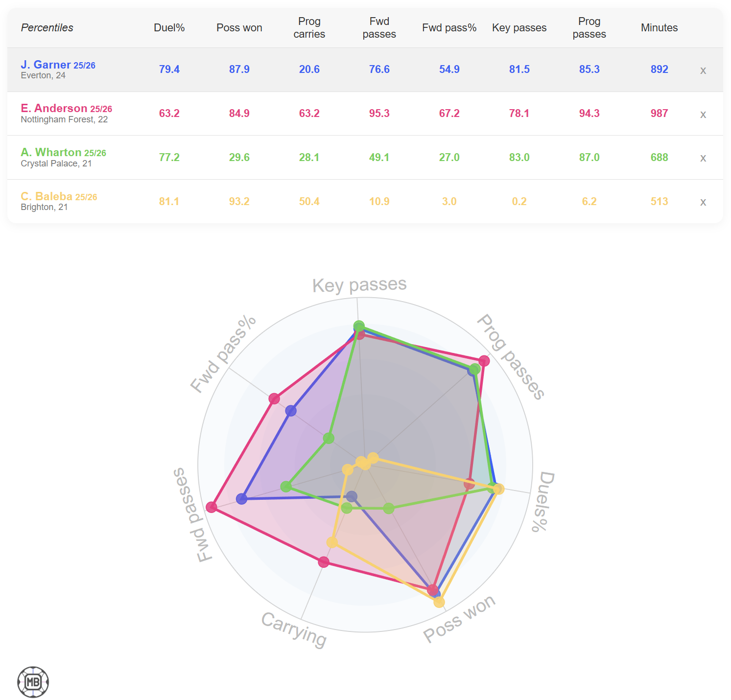The image size is (731, 700).
Task: Remove J. Garner row with x
Action: tap(703, 70)
